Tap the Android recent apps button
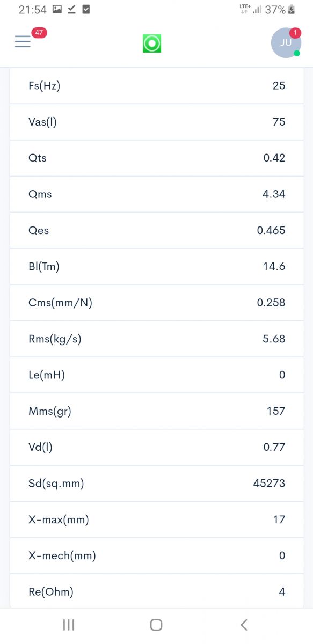Viewport: 313px width, 644px height. 68,625
